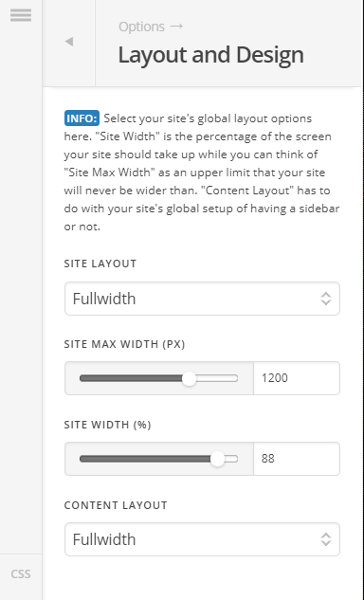Click the INFO badge label
Screen dimensions: 364x600
[82, 118]
